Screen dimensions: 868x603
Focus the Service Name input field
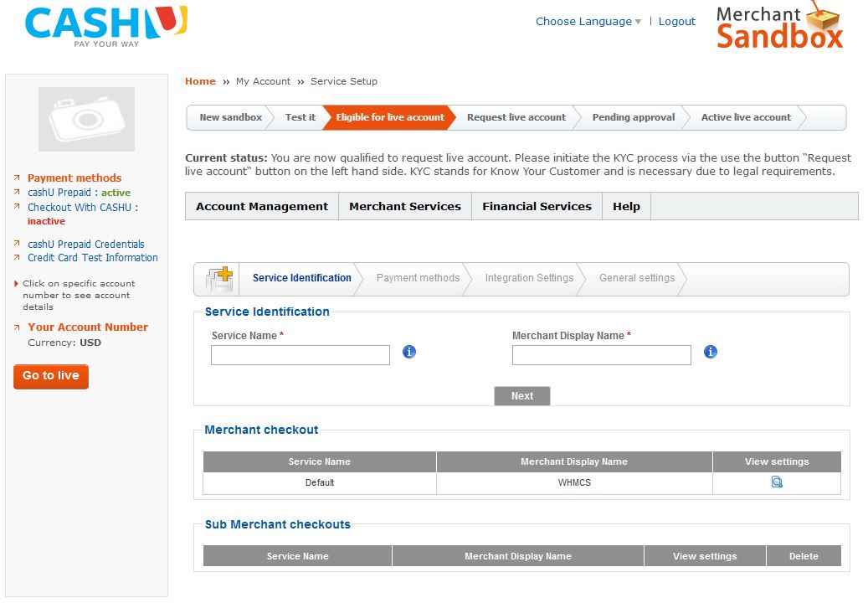(300, 355)
